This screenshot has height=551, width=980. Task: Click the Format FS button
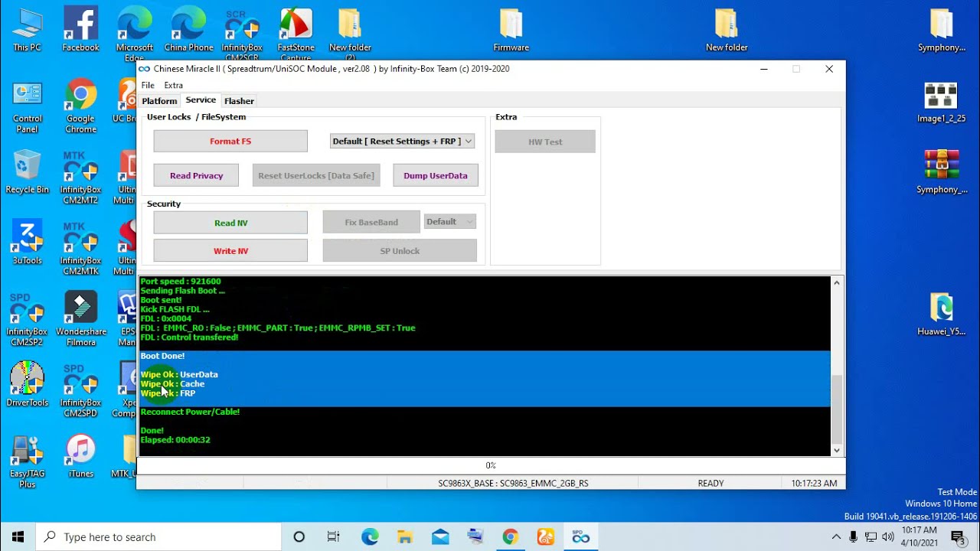[x=230, y=141]
